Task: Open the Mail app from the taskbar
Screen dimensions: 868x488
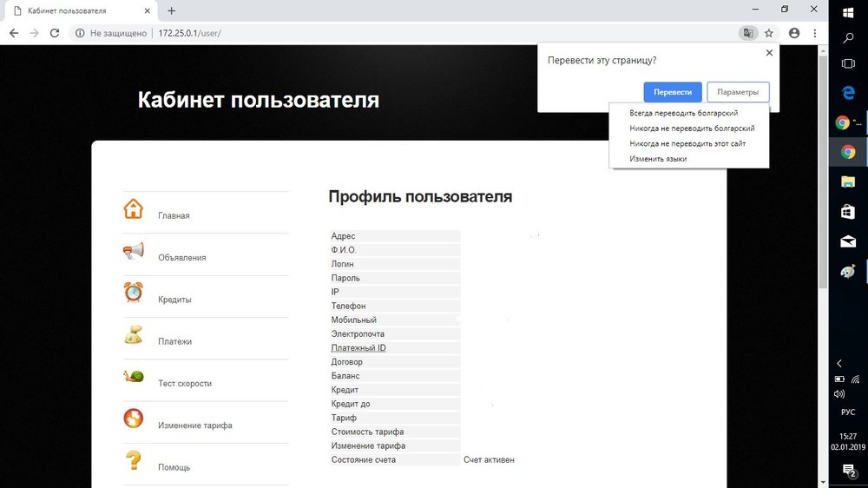Action: (x=848, y=241)
